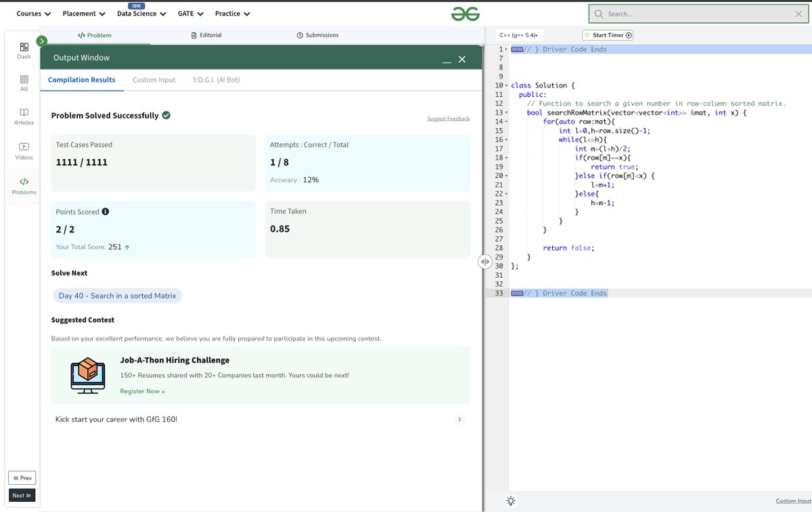Viewport: 812px width, 512px height.
Task: Open the Placement dropdown menu
Action: click(x=84, y=14)
